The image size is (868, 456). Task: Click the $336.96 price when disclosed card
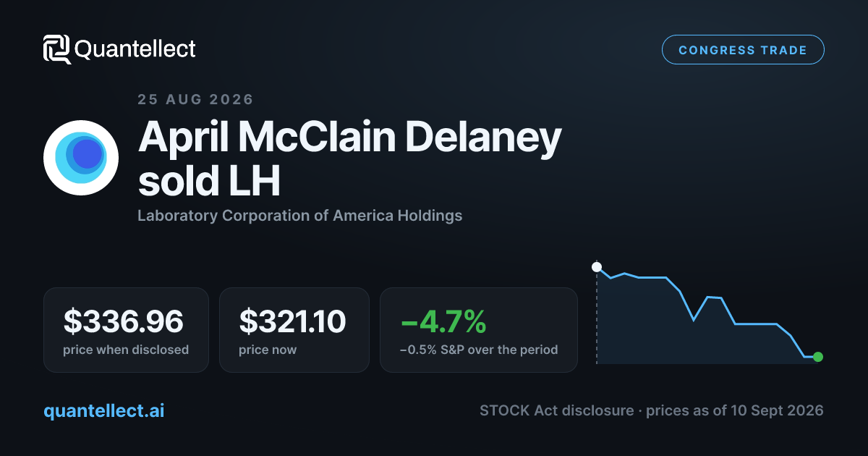click(126, 330)
